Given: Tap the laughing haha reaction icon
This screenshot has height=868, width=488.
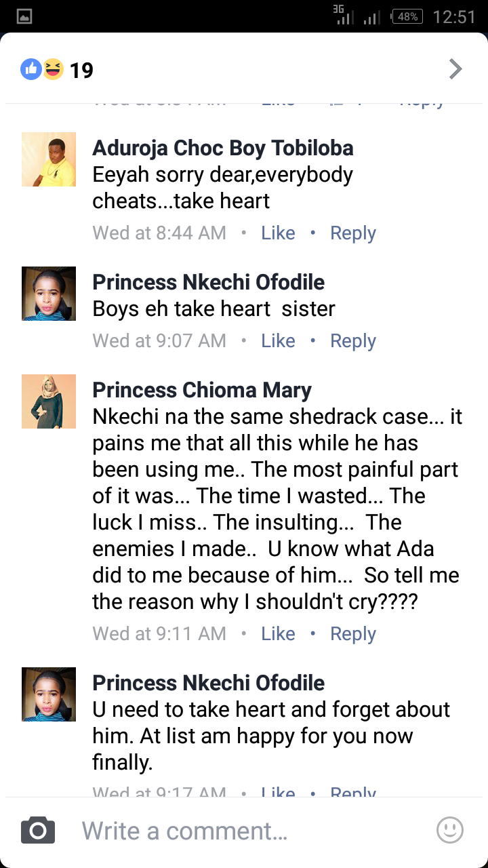Looking at the screenshot, I should pyautogui.click(x=53, y=69).
